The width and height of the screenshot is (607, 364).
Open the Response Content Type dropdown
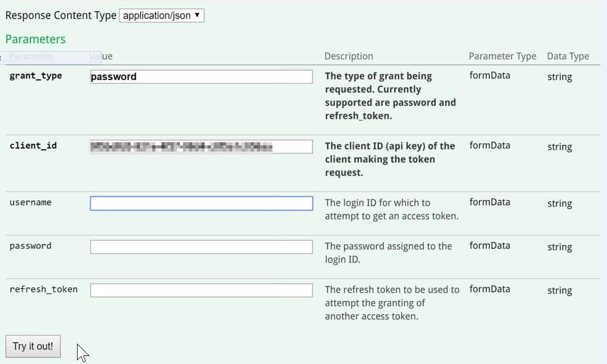click(161, 15)
